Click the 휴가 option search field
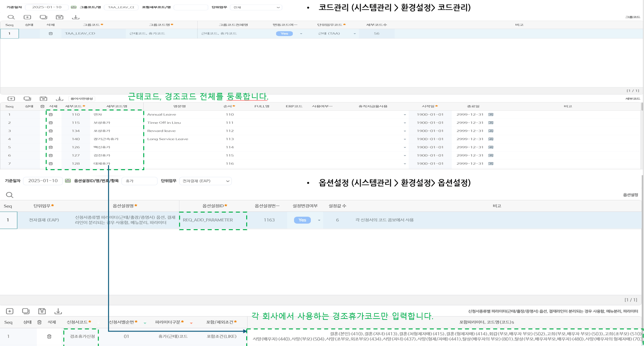The width and height of the screenshot is (644, 346). click(140, 181)
